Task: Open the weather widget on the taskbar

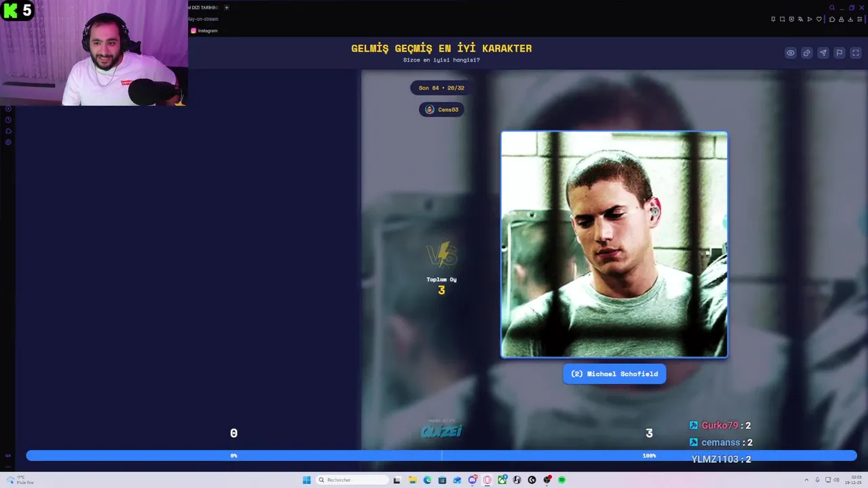Action: [22, 480]
